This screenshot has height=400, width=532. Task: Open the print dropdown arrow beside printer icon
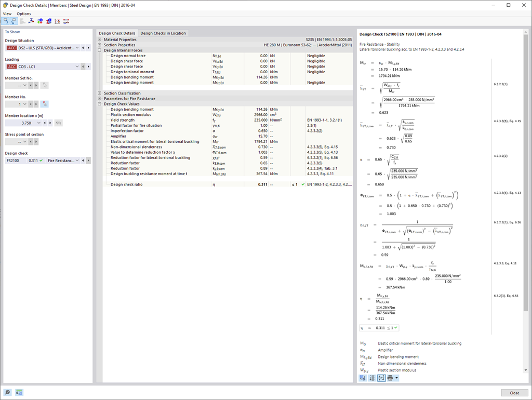[x=396, y=378]
